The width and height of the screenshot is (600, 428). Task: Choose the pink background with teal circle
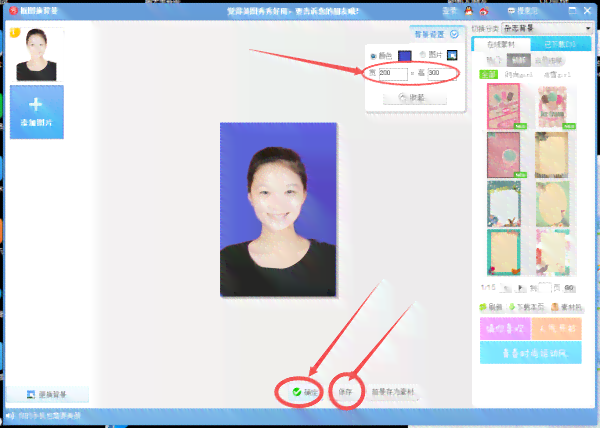(504, 155)
